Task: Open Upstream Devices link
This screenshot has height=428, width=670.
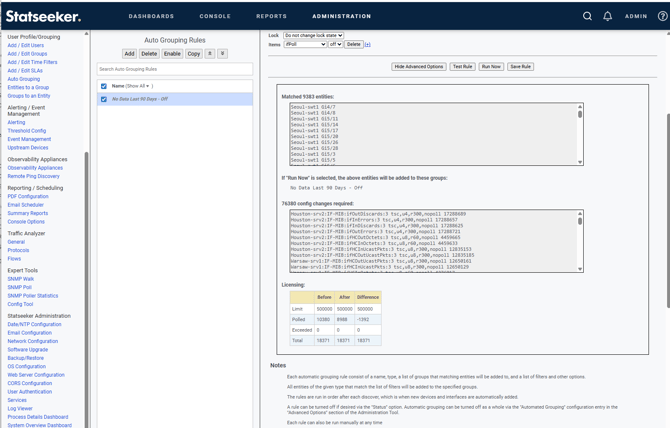Action: pyautogui.click(x=28, y=148)
